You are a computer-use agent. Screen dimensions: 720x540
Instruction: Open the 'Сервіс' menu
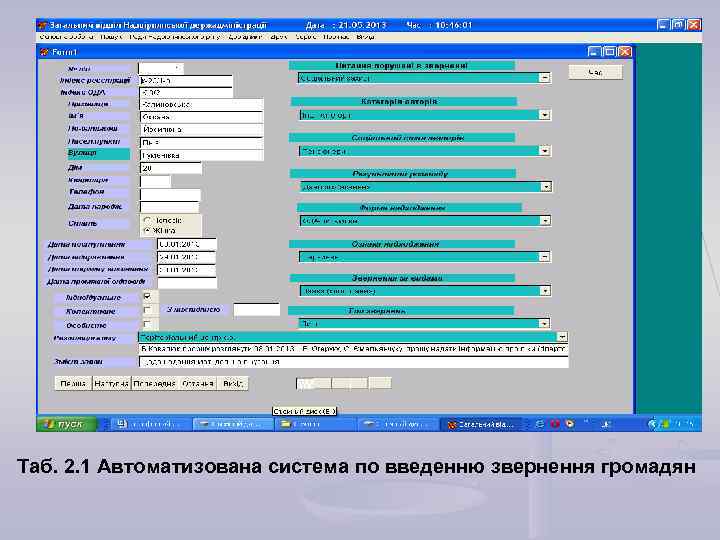(306, 37)
